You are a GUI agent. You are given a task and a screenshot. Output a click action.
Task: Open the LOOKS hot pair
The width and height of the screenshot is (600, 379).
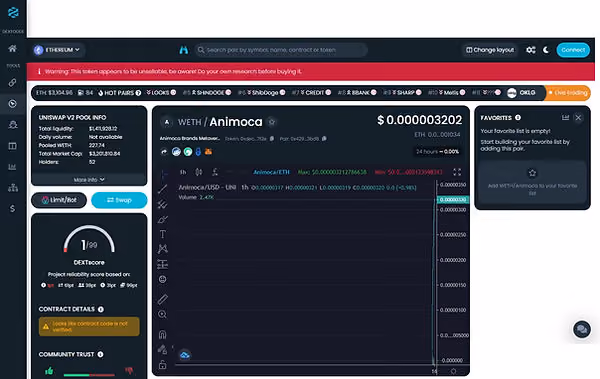pos(161,93)
